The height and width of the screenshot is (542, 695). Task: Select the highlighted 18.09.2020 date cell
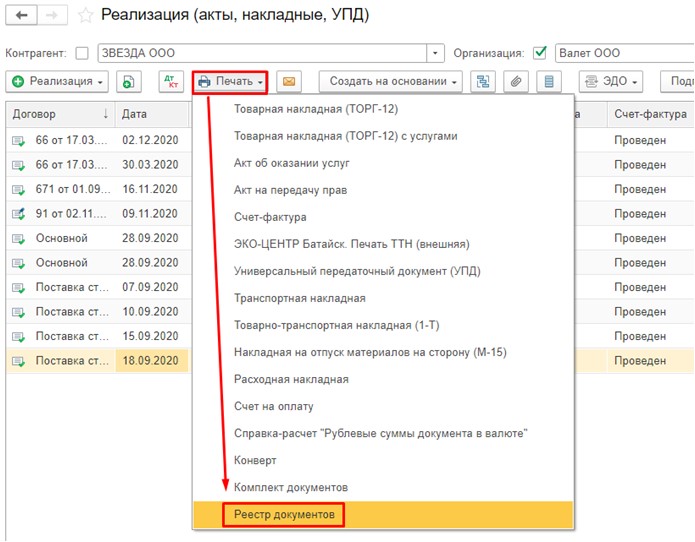pos(152,360)
